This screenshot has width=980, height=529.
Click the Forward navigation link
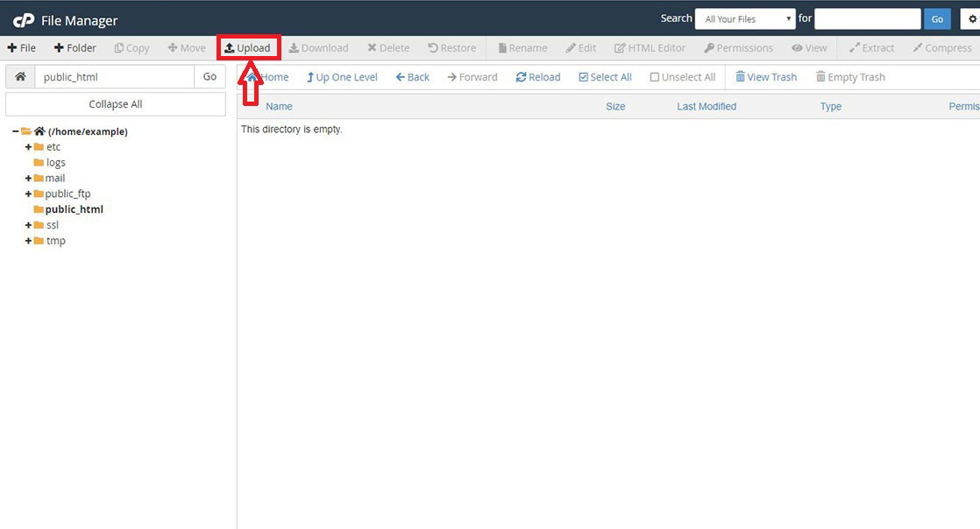472,77
